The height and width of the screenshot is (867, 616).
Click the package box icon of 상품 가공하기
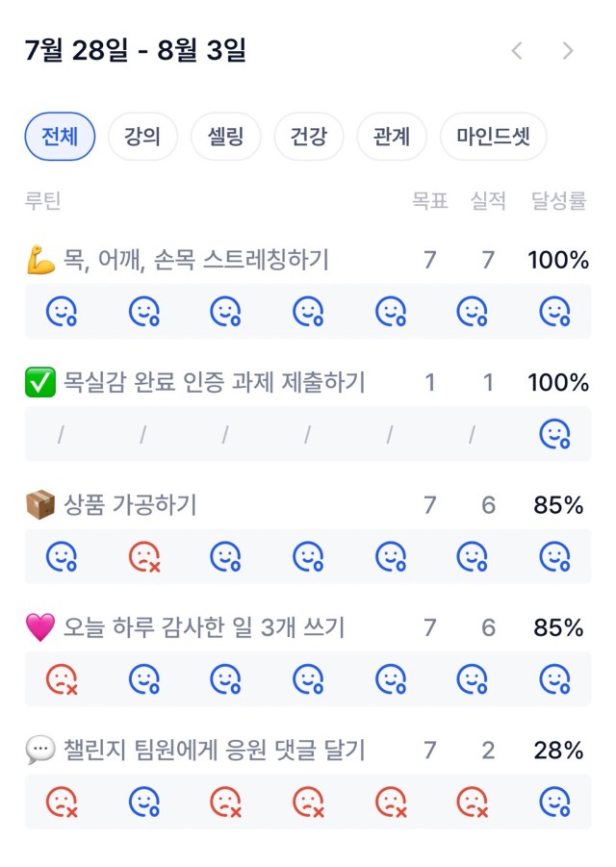(40, 505)
